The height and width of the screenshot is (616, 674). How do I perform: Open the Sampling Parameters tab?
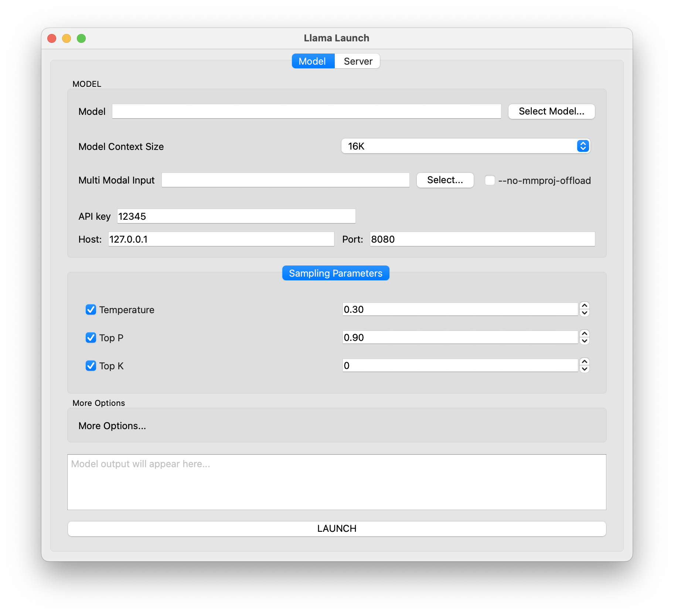pos(336,273)
